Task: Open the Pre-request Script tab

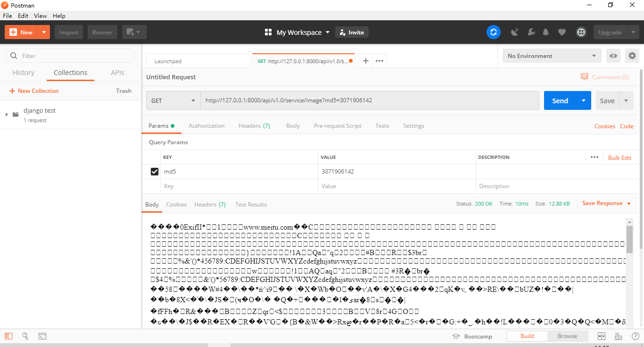Action: tap(338, 126)
